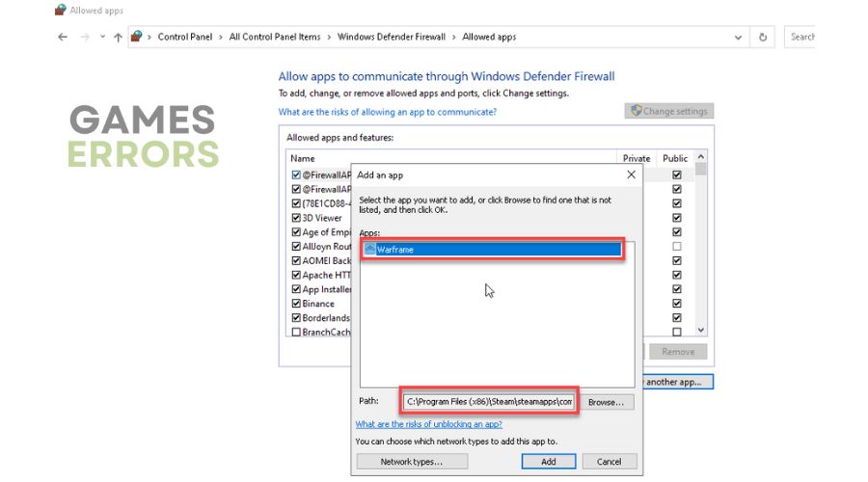Open recent locations dropdown arrow
This screenshot has height=482, width=868.
(102, 37)
